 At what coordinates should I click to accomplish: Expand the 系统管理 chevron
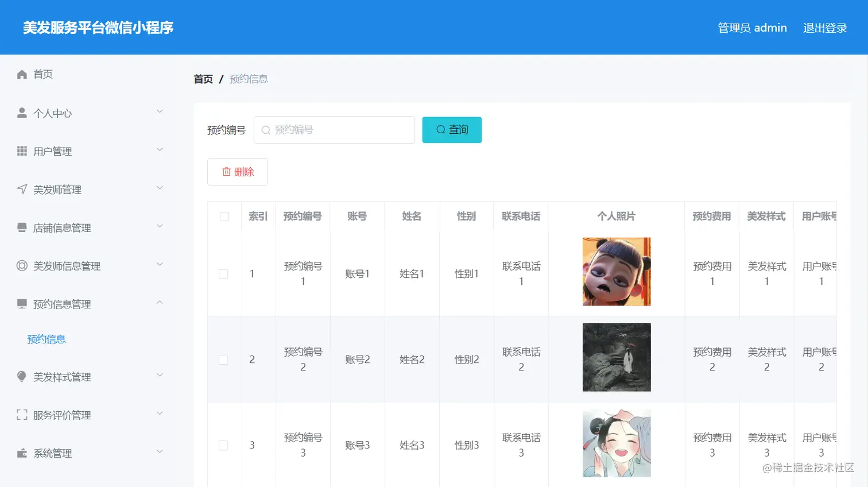click(x=160, y=451)
